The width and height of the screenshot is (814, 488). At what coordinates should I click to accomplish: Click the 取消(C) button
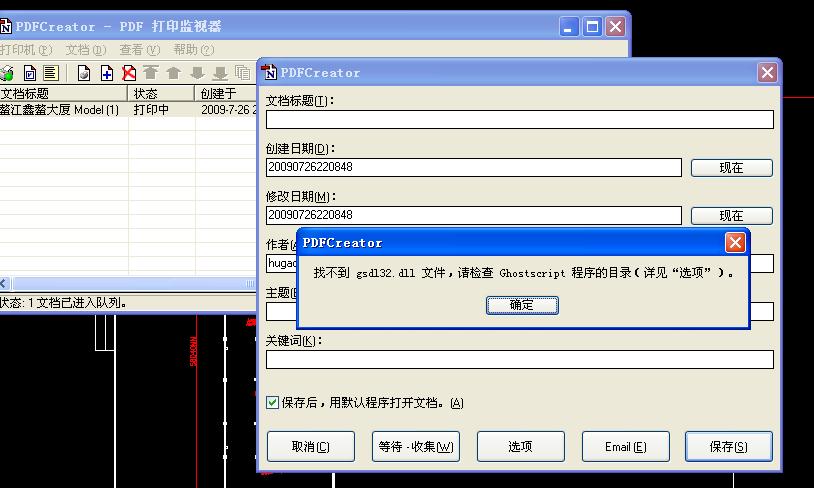310,446
